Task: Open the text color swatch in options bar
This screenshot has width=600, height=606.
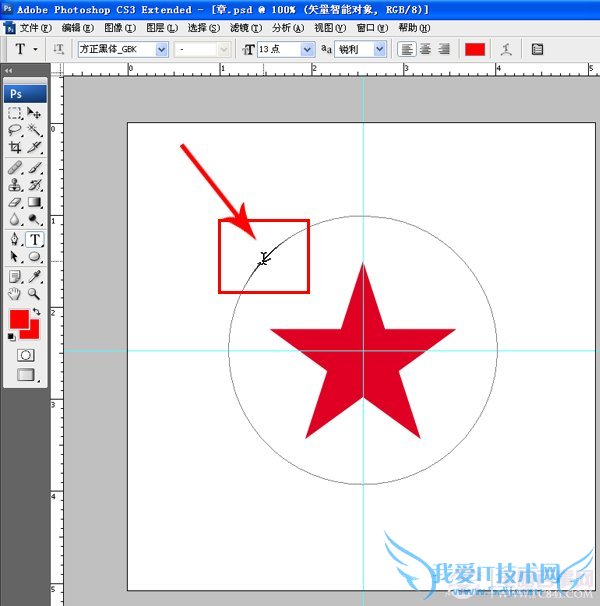Action: 475,49
